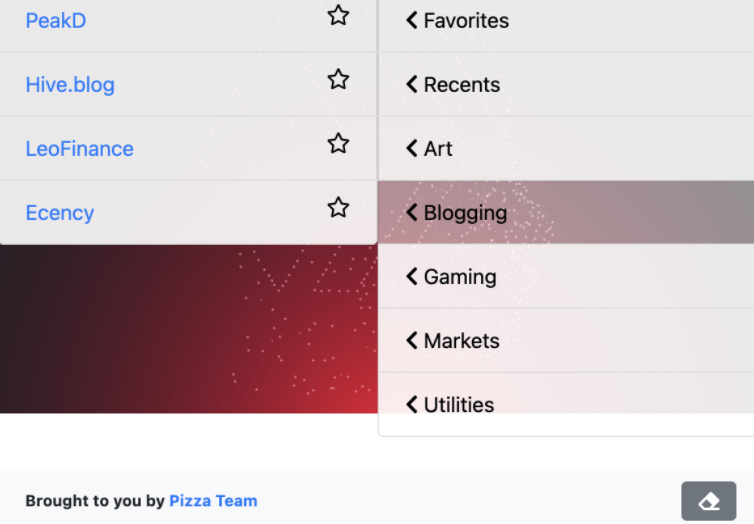Mark Ecency as favorite via star
Viewport: 754px width, 524px height.
pyautogui.click(x=338, y=207)
